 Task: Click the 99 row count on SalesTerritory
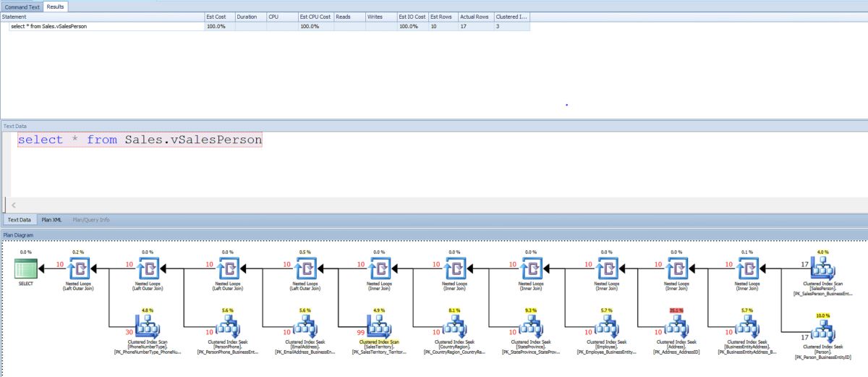(x=361, y=332)
